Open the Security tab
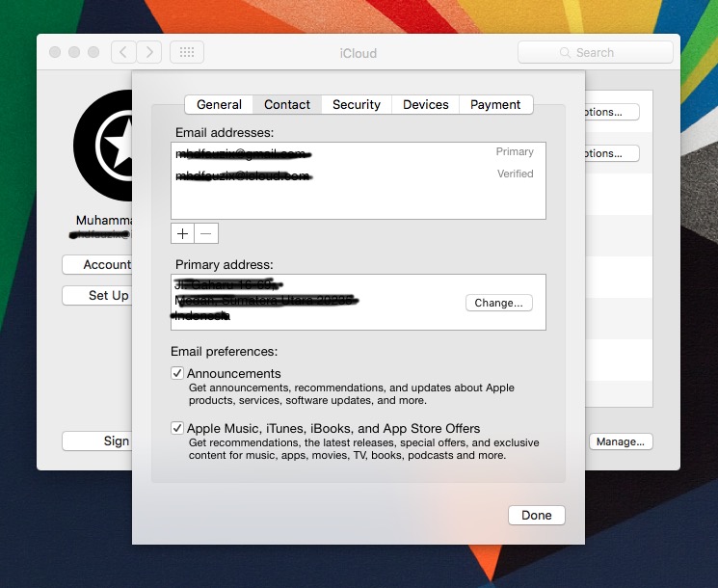 [x=357, y=105]
